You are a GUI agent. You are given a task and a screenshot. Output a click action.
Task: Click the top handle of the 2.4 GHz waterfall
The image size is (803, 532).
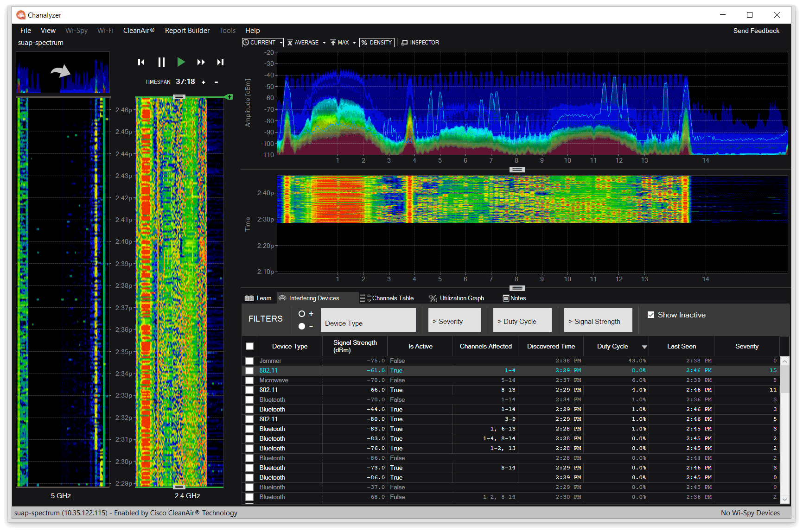click(179, 97)
